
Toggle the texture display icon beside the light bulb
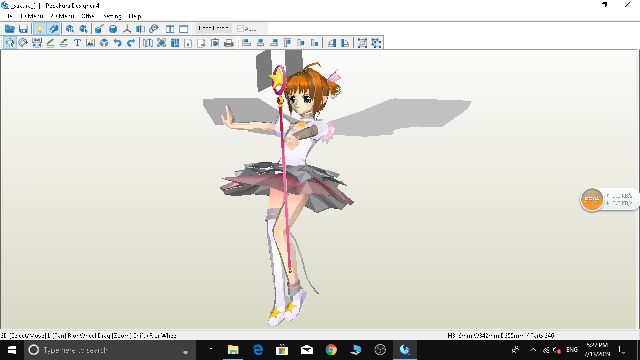coord(53,29)
